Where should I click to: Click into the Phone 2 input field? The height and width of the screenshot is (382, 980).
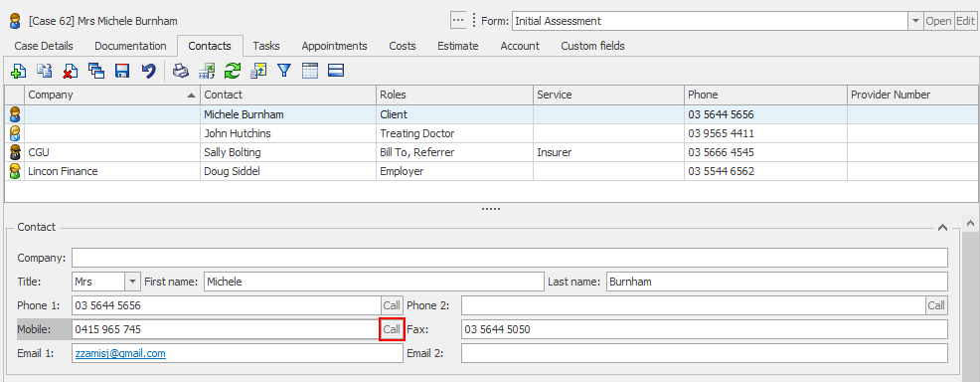(693, 305)
